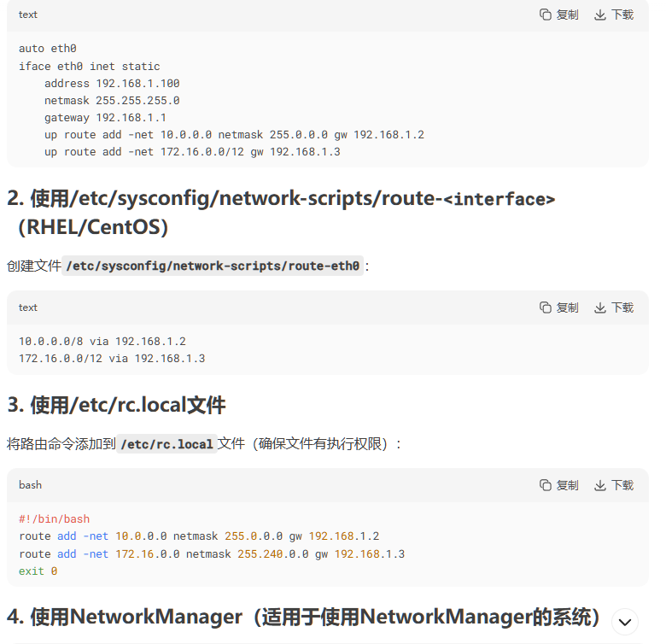This screenshot has height=644, width=666.
Task: Download the route-eth0 text block
Action: click(x=614, y=307)
